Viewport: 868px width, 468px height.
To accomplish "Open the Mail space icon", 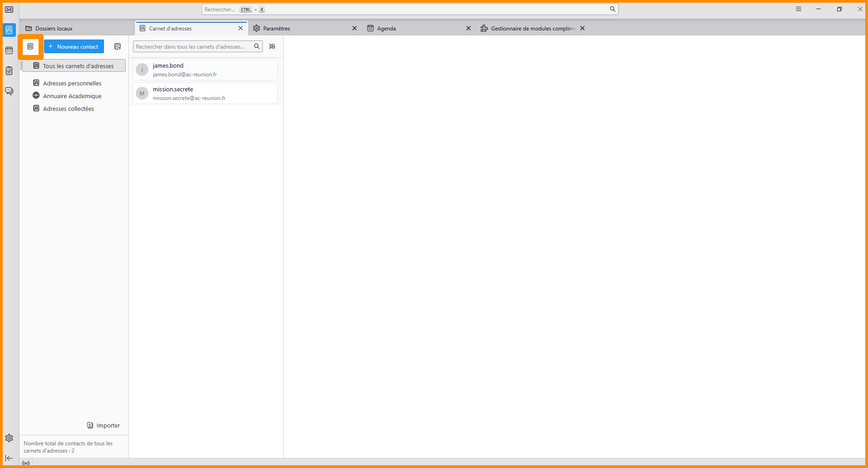I will (9, 10).
